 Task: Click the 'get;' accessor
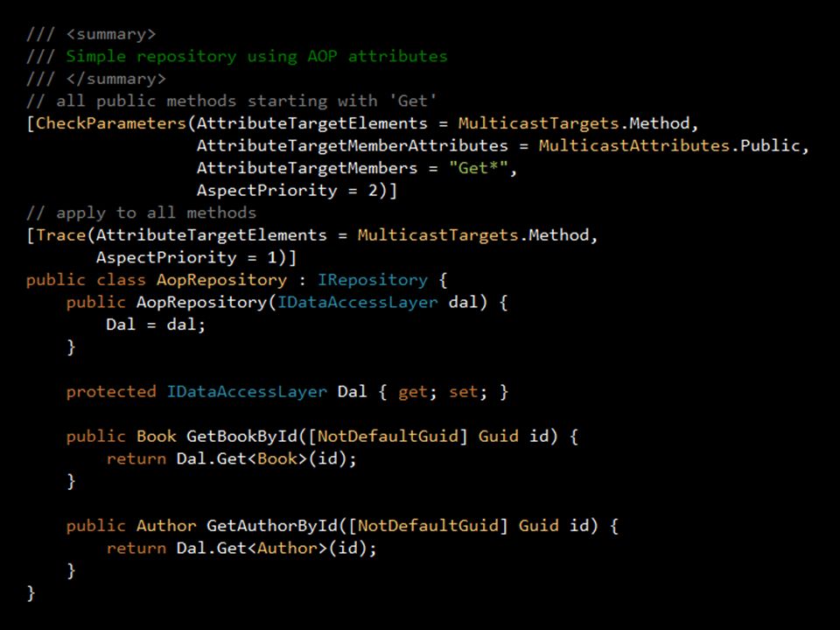click(x=418, y=392)
